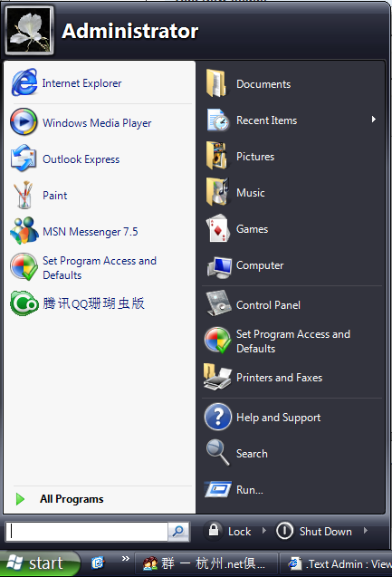Click the Lock text label

[x=239, y=532]
